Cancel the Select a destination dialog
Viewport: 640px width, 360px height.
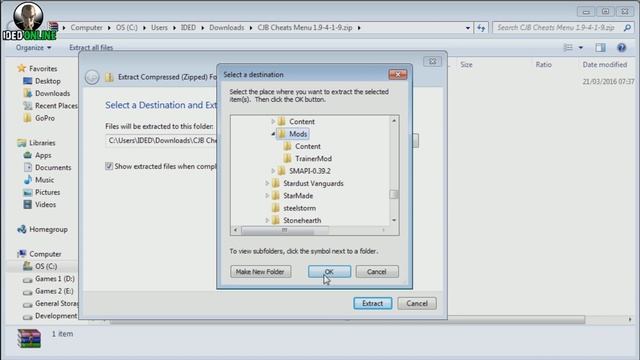coord(377,271)
